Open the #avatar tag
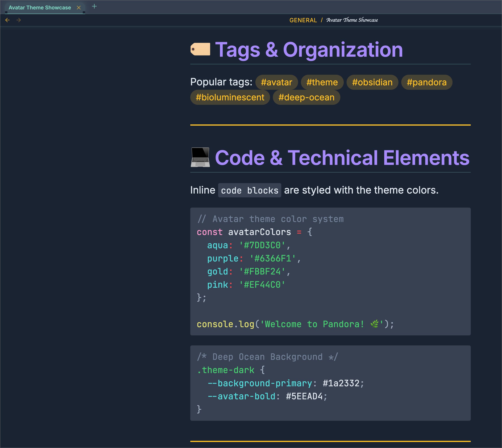This screenshot has height=448, width=502. (276, 82)
